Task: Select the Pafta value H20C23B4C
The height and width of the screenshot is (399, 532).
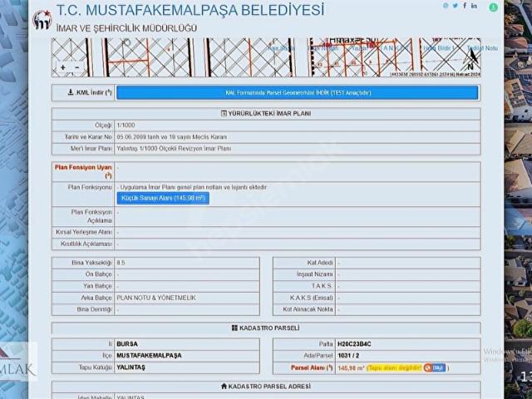Action: 354,344
